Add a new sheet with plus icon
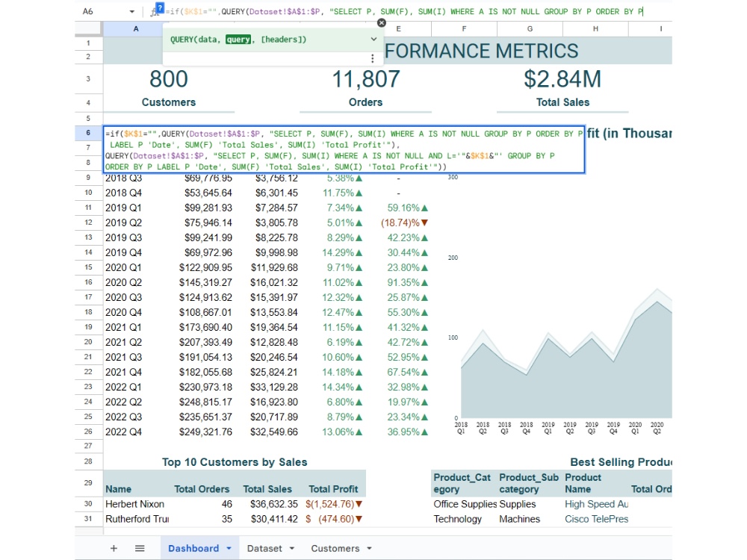 (x=114, y=548)
